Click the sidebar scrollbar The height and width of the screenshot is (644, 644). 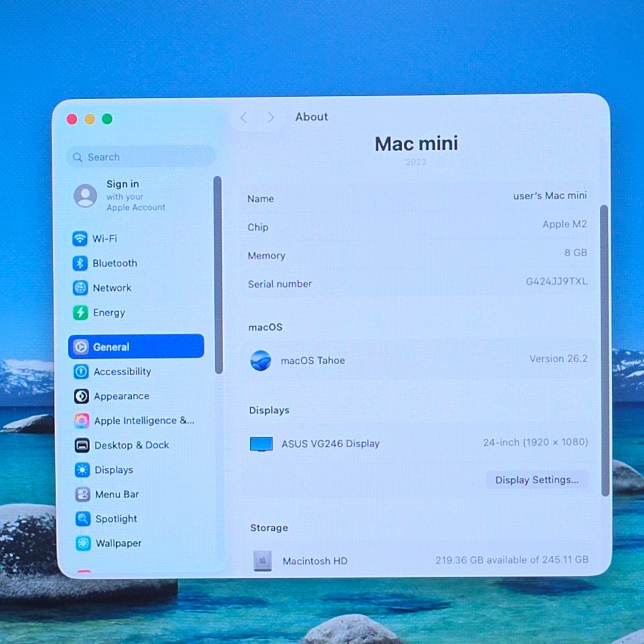[218, 275]
